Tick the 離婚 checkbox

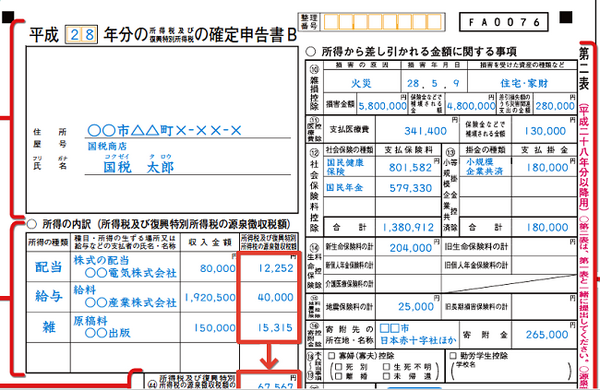click(339, 376)
